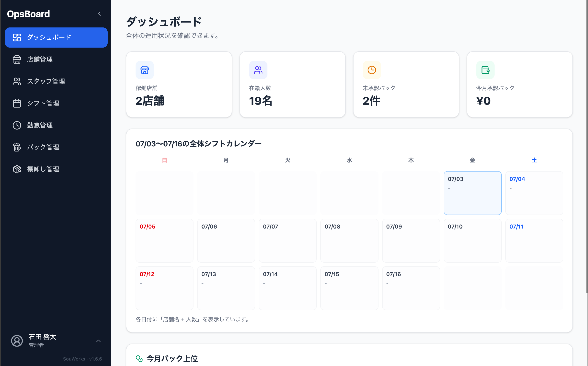Click the 日 Sunday column header

pos(164,160)
